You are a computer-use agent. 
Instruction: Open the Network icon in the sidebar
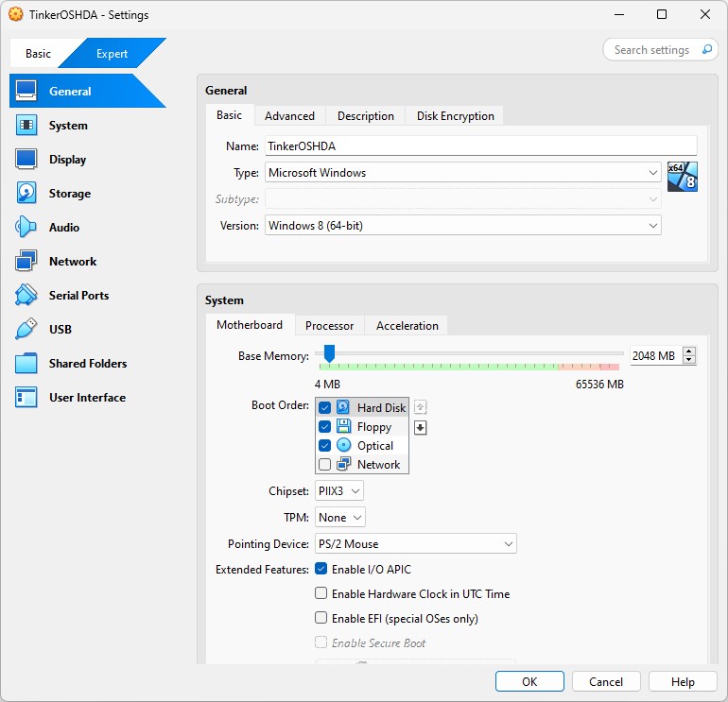(x=26, y=261)
